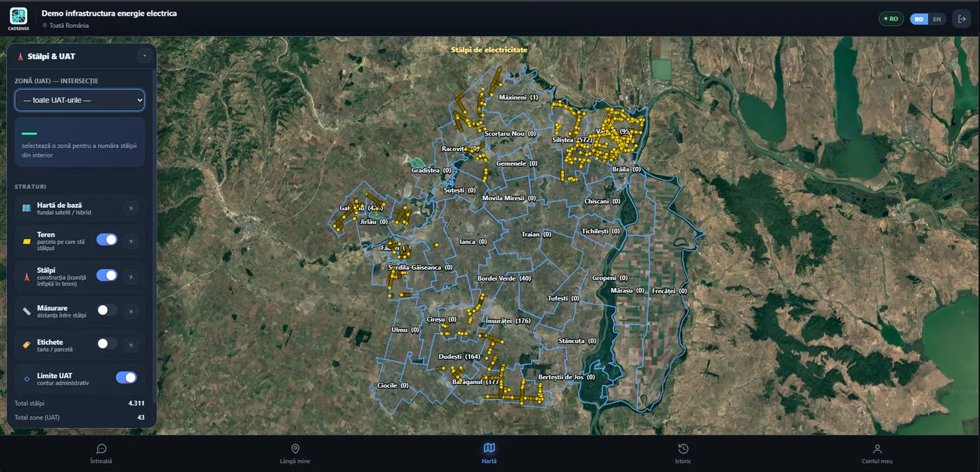Toggle the Teren layer switch

(x=107, y=240)
